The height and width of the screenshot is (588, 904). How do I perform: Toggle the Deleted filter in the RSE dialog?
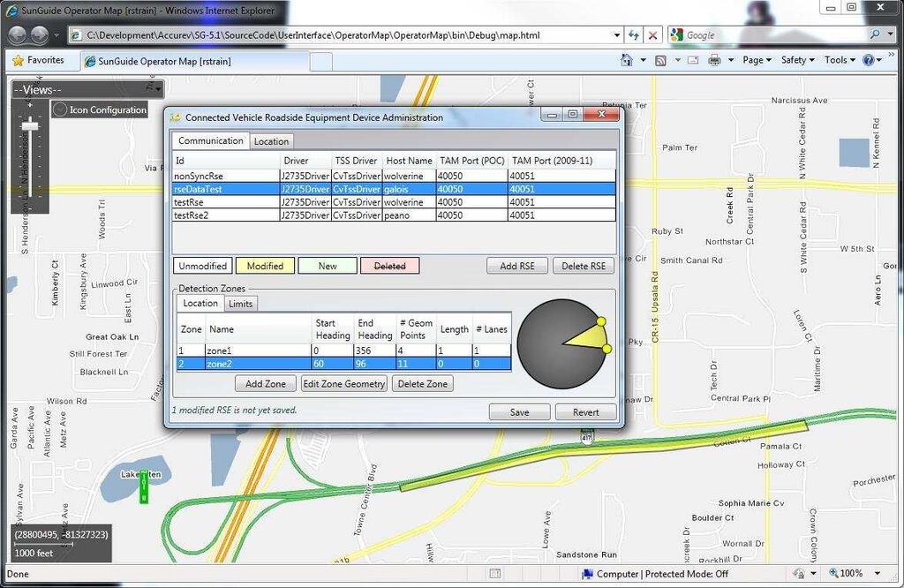pos(389,265)
